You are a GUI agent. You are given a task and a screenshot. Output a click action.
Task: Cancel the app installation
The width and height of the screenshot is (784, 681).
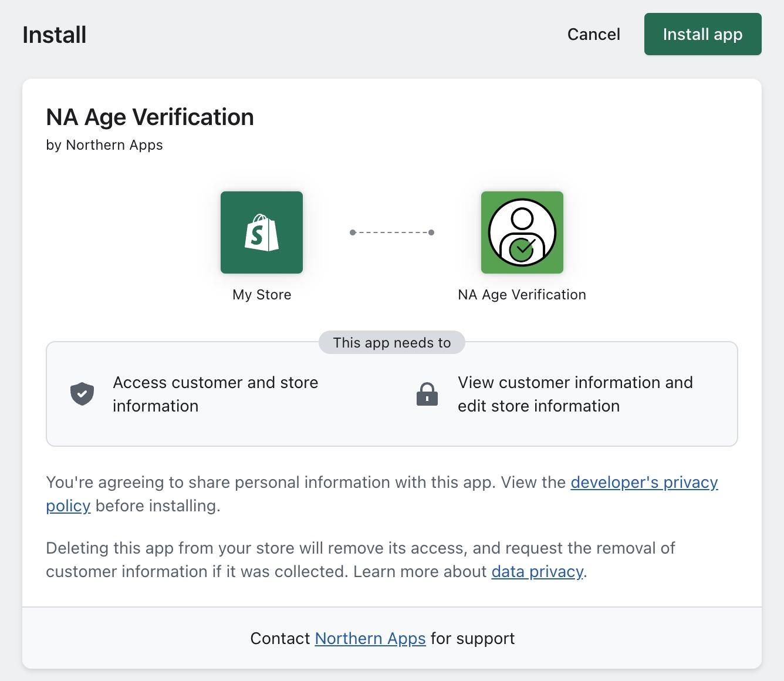point(593,34)
